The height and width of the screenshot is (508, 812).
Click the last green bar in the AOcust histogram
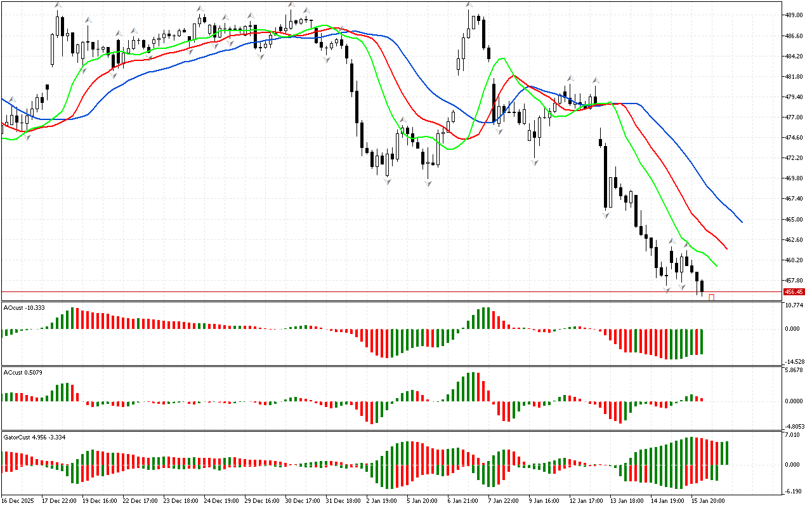[702, 342]
